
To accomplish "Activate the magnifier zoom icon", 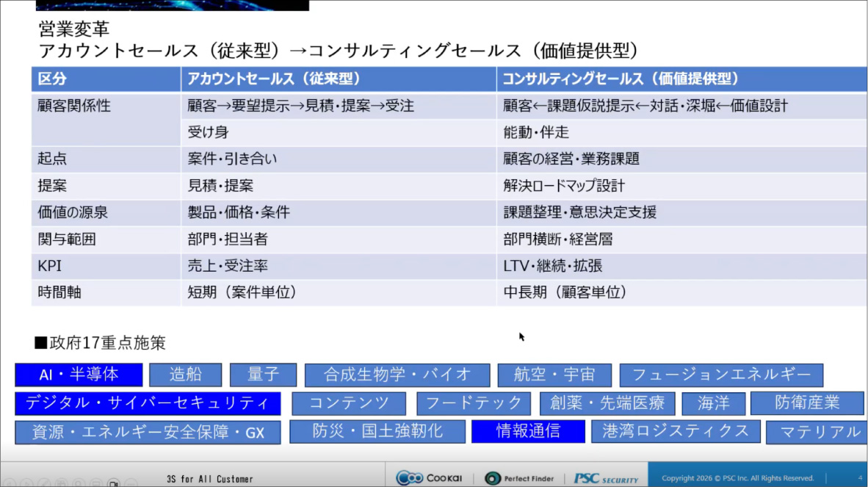I will (78, 483).
